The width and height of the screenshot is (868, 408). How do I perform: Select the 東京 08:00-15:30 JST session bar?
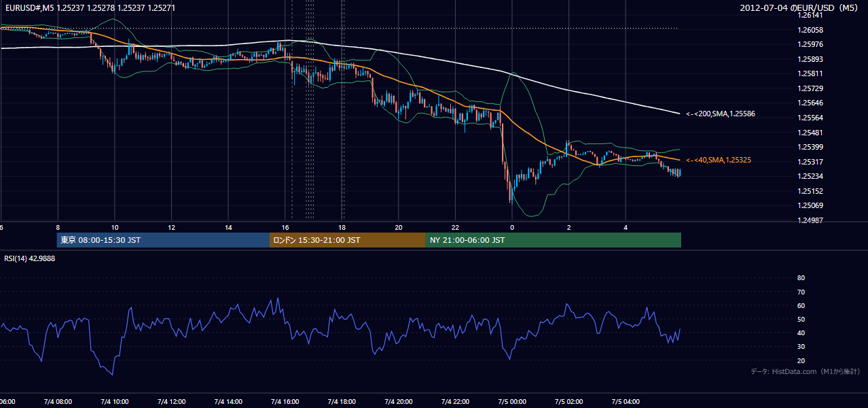(163, 240)
